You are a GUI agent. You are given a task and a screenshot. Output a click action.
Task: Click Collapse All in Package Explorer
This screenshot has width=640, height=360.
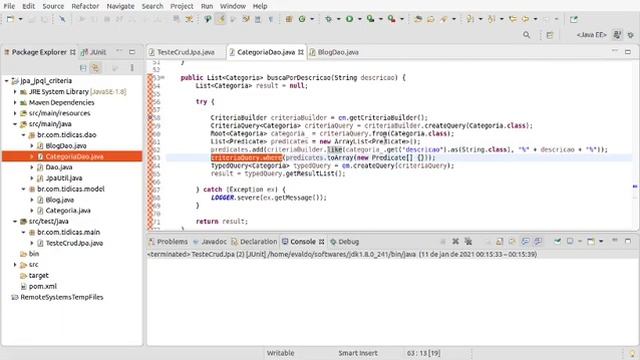pyautogui.click(x=83, y=68)
